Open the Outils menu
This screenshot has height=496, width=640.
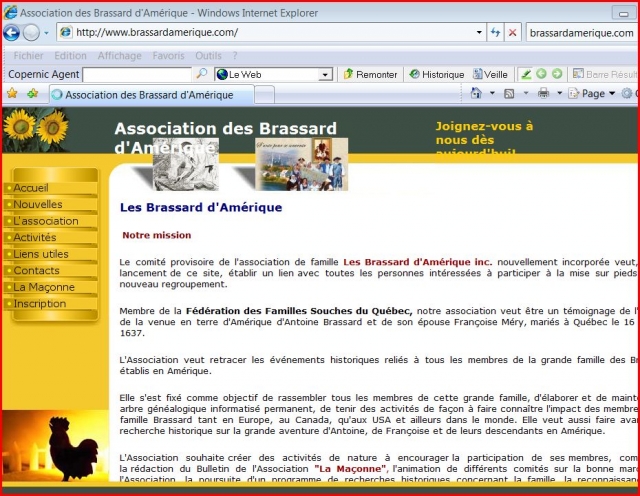[x=208, y=56]
